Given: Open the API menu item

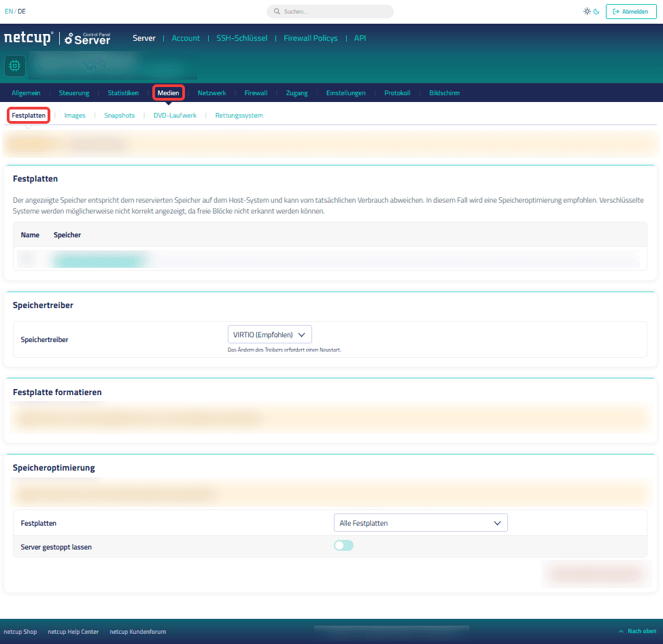Looking at the screenshot, I should click(x=360, y=38).
